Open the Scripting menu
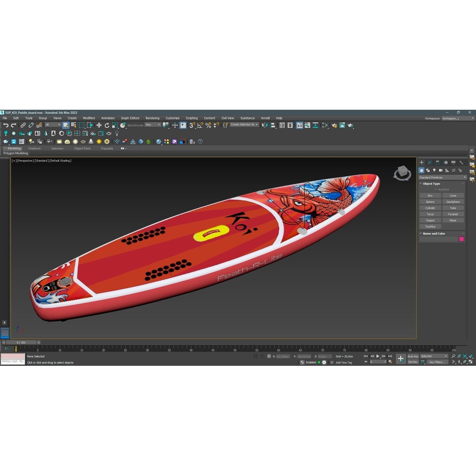This screenshot has height=476, width=476. (192, 118)
